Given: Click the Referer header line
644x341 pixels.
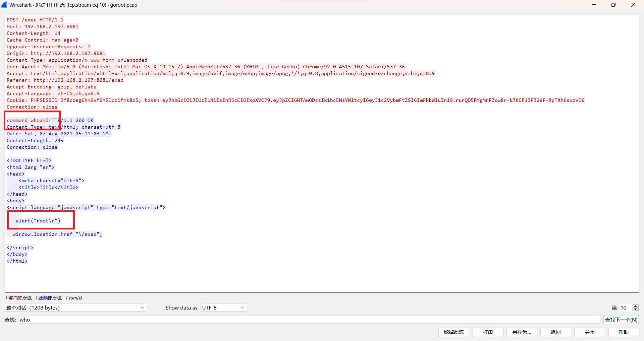Looking at the screenshot, I should click(x=65, y=80).
